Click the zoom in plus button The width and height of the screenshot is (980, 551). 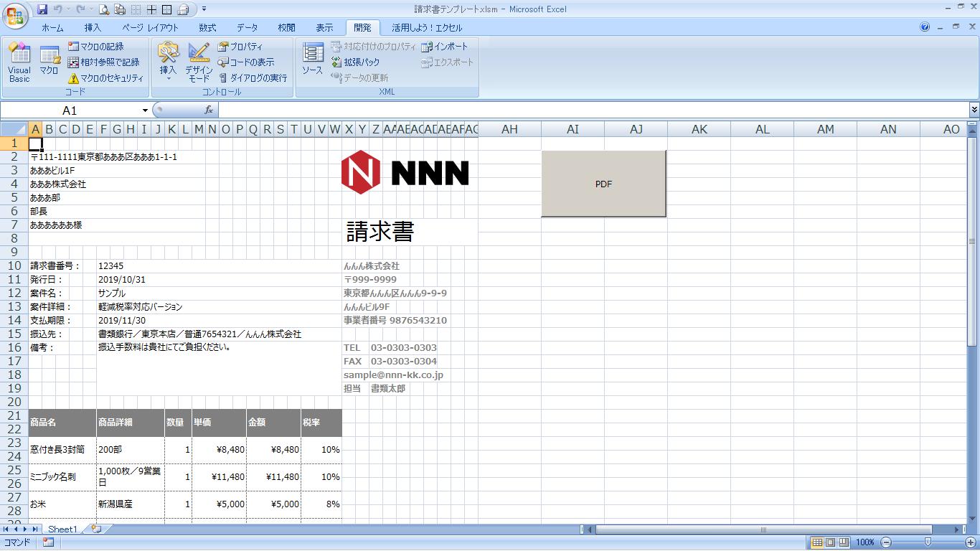969,542
